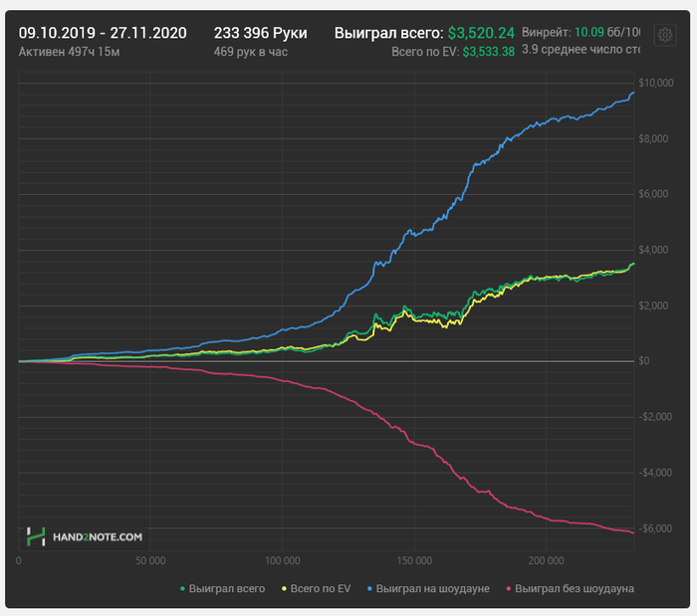The height and width of the screenshot is (616, 697).
Task: Click the green dot beside 'Выиграл всего'
Action: click(182, 589)
